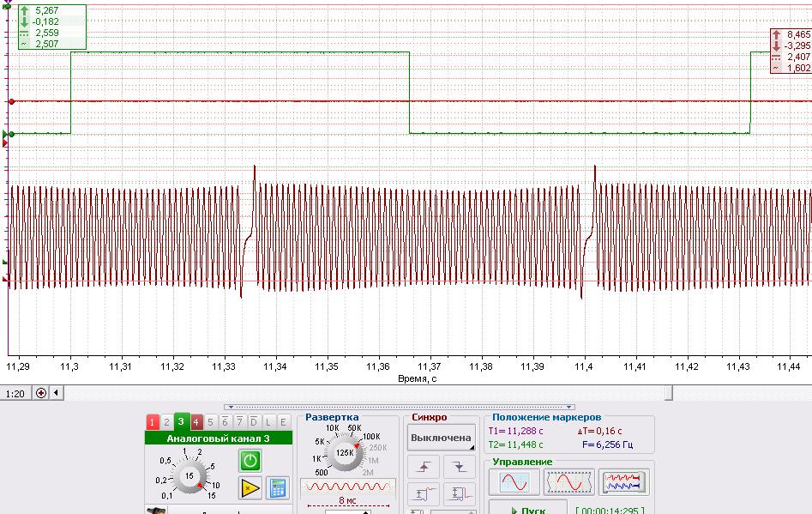Click green down-arrow minimum value icon
Viewport: 812px width, 514px height.
(24, 21)
